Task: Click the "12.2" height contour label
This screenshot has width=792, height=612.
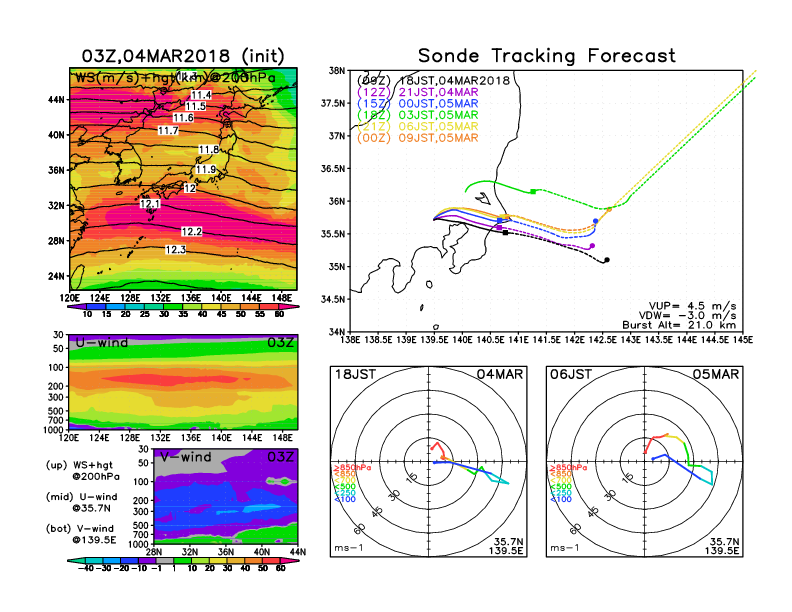Action: click(191, 231)
